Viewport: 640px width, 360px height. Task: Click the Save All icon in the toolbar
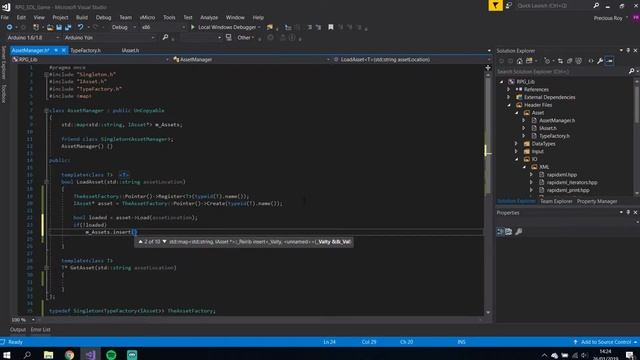tap(68, 27)
